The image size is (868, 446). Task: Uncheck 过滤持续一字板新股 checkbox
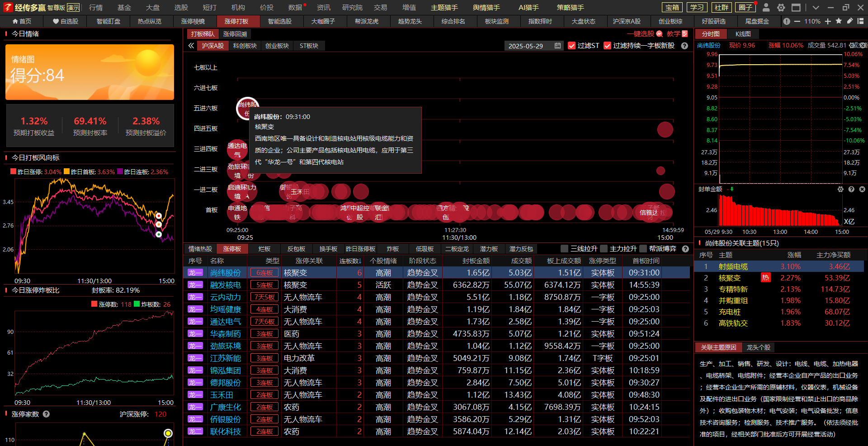(x=608, y=46)
